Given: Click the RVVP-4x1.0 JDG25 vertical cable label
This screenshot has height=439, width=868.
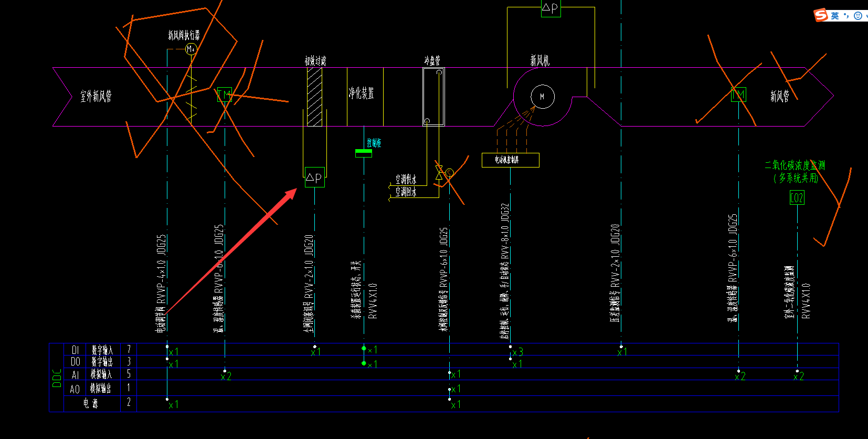Looking at the screenshot, I should pyautogui.click(x=162, y=269).
